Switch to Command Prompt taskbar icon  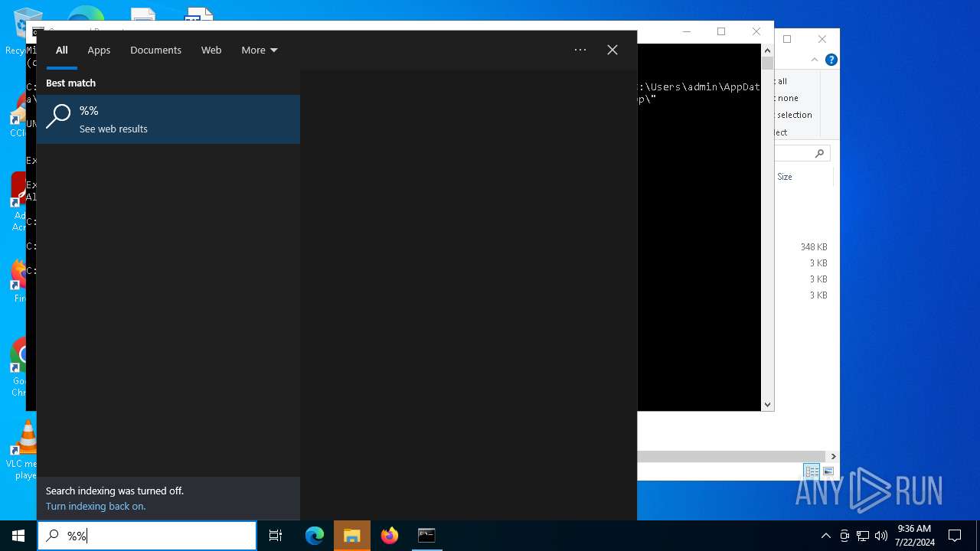click(426, 536)
